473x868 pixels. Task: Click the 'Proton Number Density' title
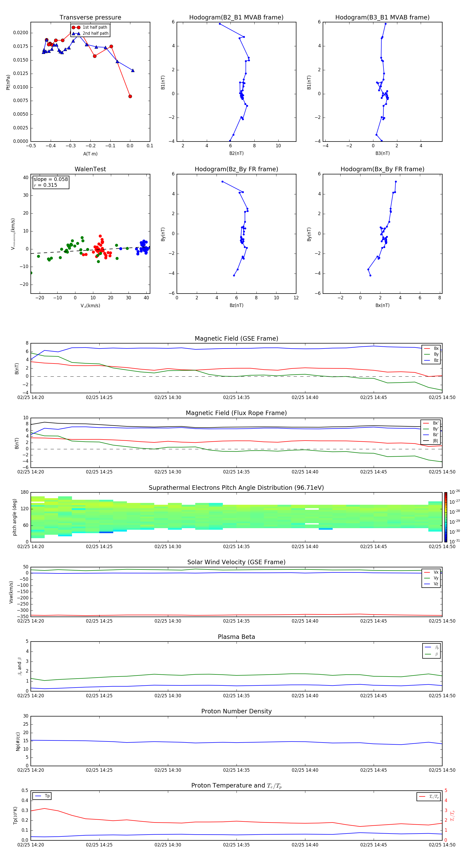coord(236,711)
